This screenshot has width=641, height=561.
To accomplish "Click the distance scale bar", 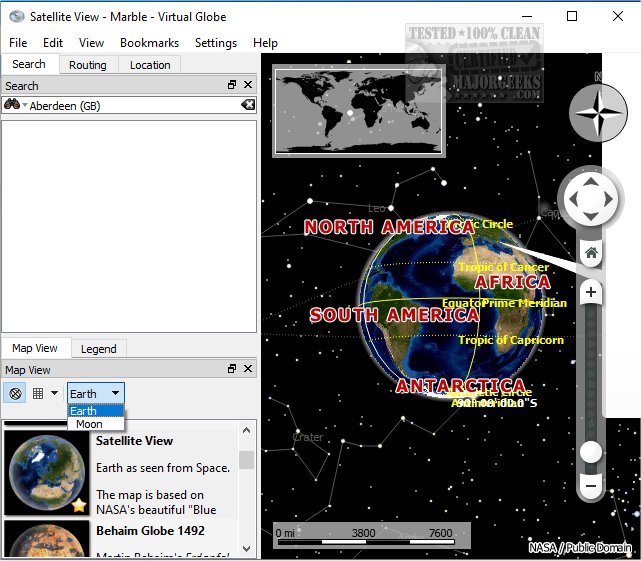I will click(372, 536).
